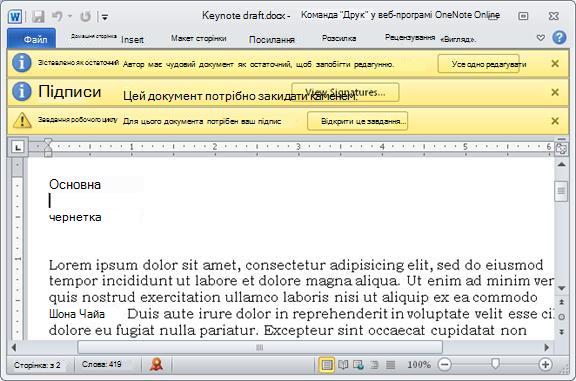Collapse the ribbon using the caret icon

540,37
